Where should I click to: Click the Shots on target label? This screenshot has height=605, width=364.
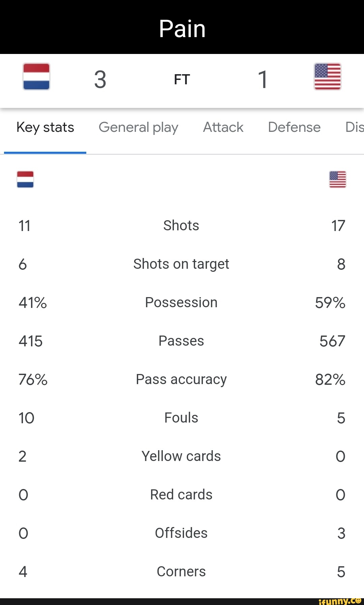(x=181, y=264)
